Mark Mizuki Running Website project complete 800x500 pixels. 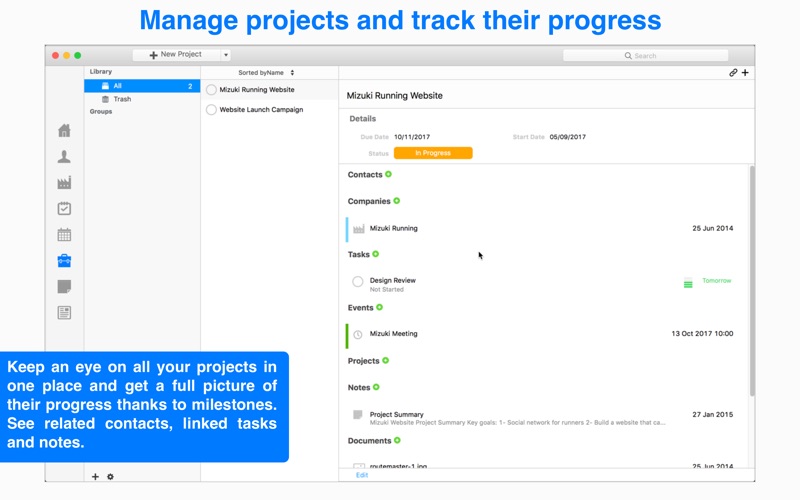211,90
